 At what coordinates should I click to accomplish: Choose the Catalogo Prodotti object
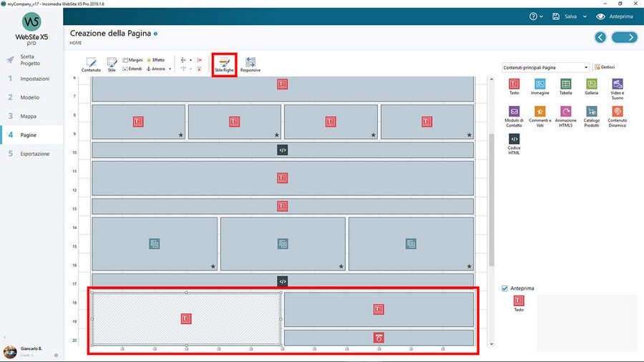pos(591,114)
